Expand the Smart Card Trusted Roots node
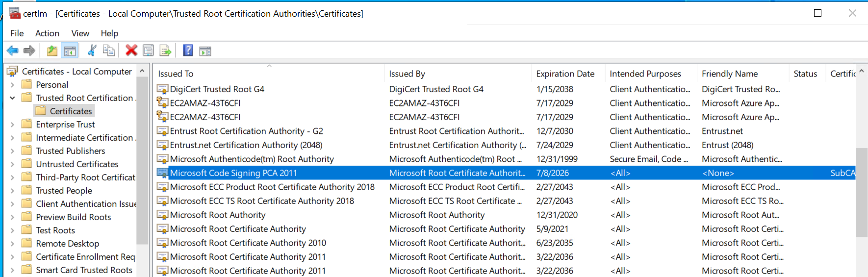Screen dimensions: 868x277 [x=12, y=270]
